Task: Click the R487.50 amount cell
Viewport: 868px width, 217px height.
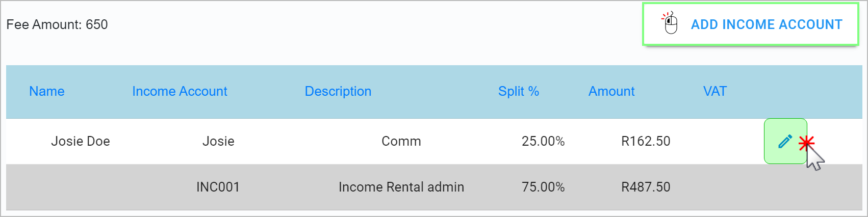Action: [646, 187]
